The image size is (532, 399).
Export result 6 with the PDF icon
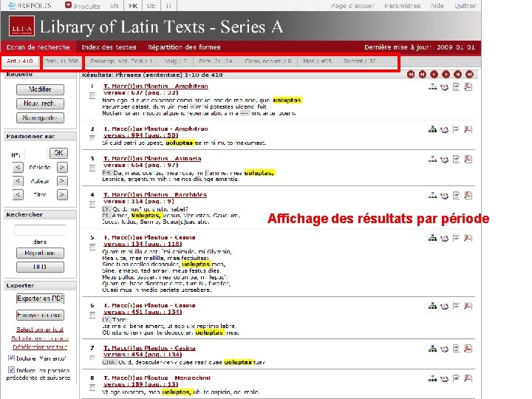click(468, 306)
